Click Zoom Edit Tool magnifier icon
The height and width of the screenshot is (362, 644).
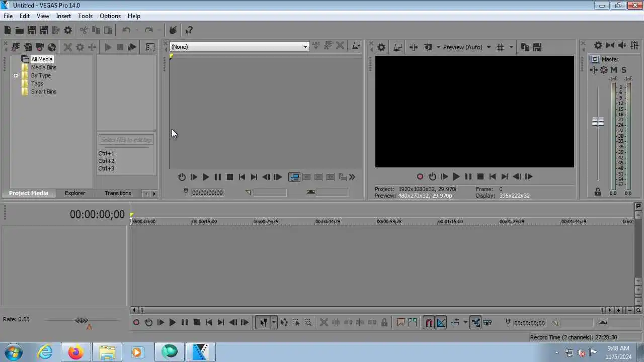coord(308,323)
